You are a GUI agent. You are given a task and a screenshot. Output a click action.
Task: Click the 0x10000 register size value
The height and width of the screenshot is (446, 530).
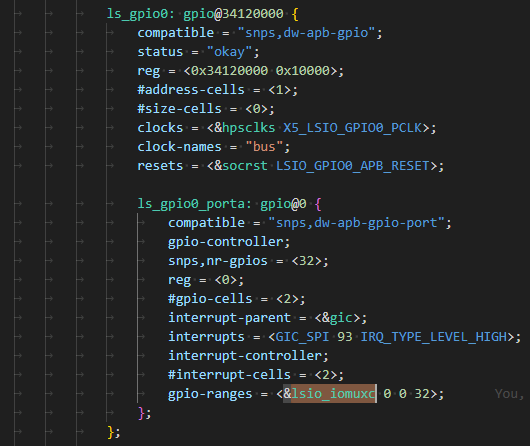(x=303, y=71)
